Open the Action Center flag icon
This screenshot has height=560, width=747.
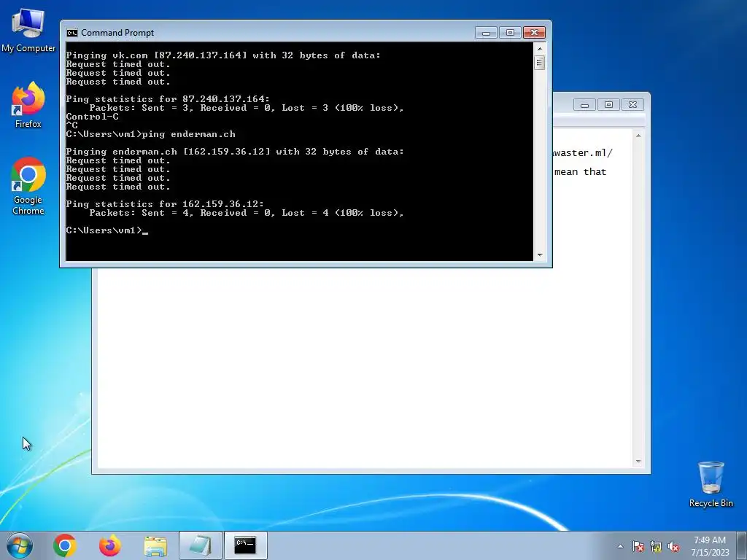click(x=638, y=546)
